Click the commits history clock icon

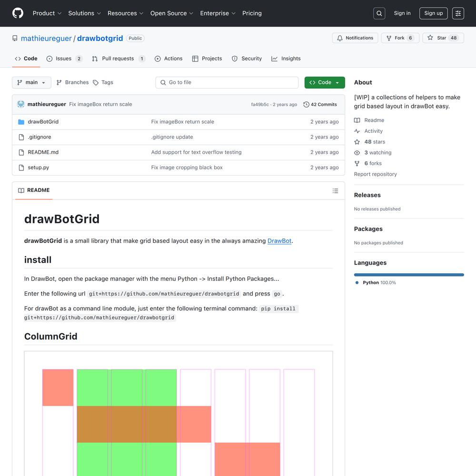coord(306,104)
